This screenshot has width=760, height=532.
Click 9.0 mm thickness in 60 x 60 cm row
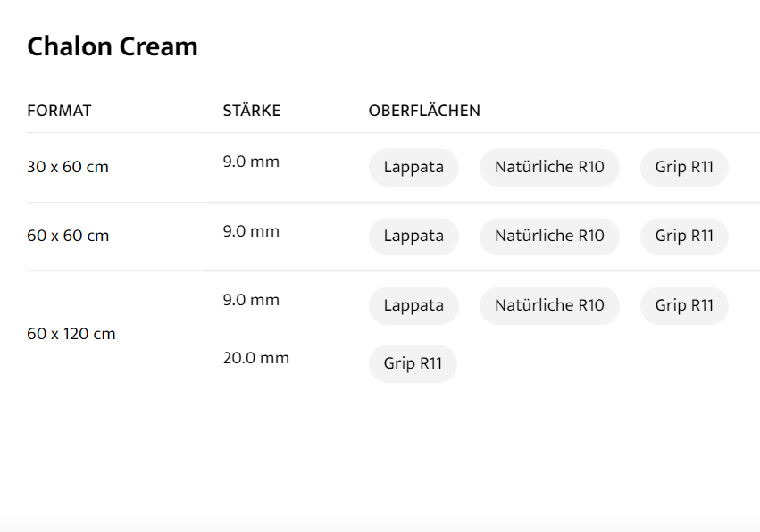coord(251,231)
